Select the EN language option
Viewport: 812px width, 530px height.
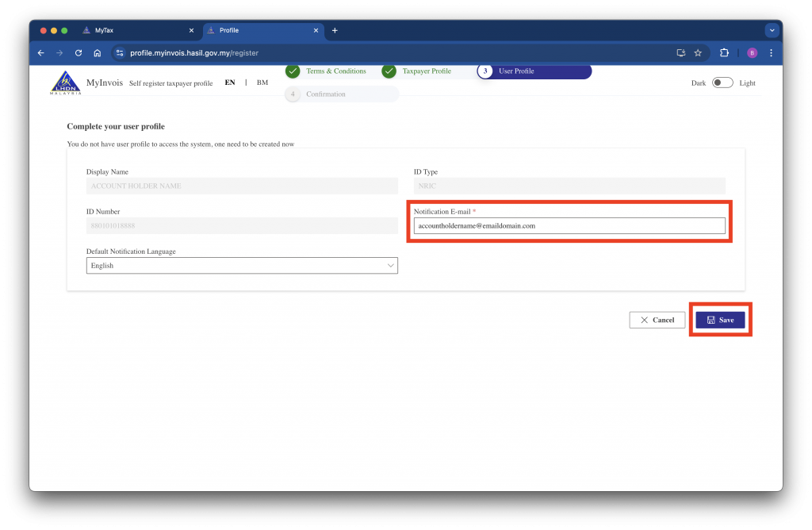tap(230, 83)
